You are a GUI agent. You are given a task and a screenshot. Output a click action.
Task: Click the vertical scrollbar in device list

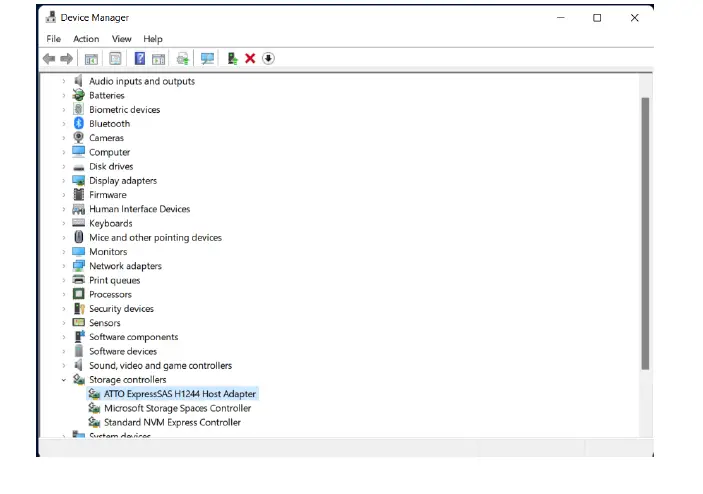tap(645, 232)
